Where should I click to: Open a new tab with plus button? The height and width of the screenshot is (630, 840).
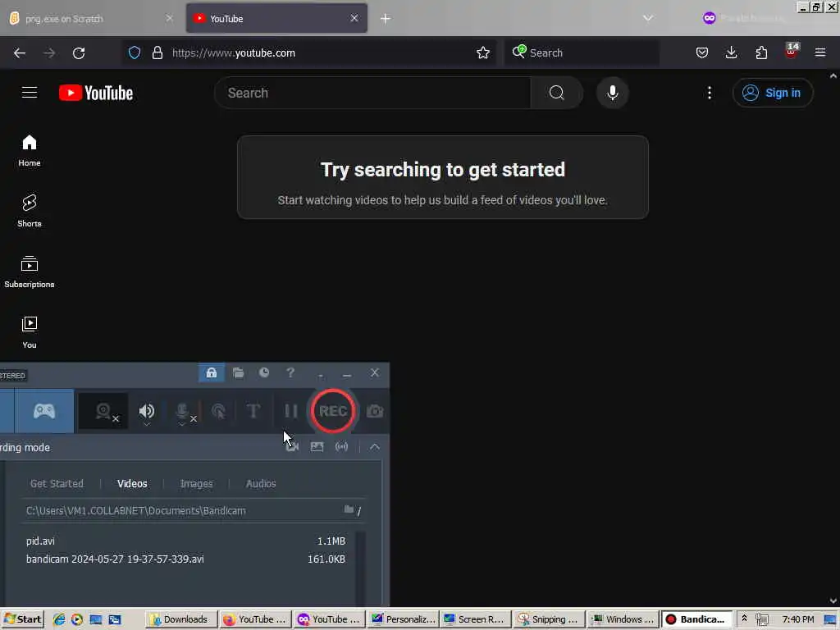pyautogui.click(x=386, y=19)
